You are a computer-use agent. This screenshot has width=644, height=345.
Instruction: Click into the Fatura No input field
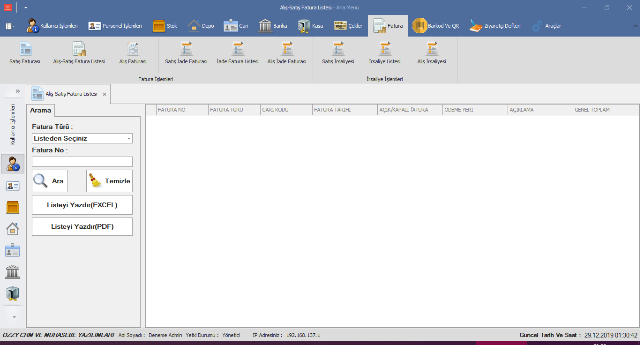point(82,162)
